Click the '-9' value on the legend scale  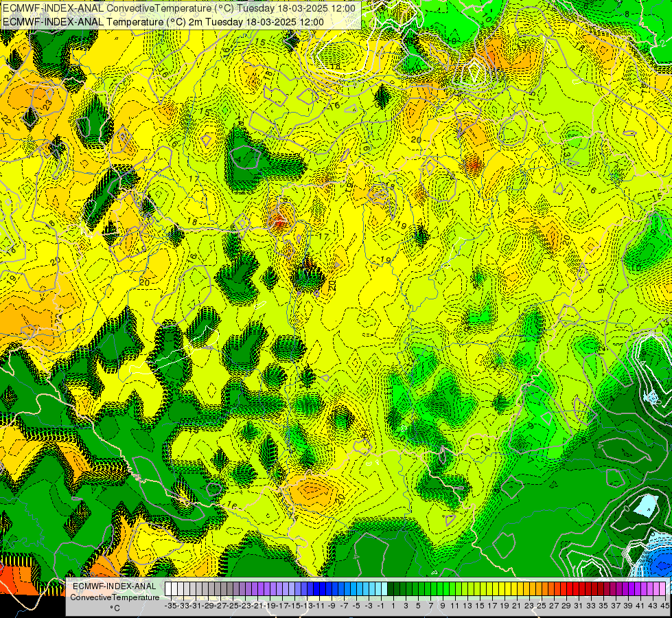click(x=332, y=605)
